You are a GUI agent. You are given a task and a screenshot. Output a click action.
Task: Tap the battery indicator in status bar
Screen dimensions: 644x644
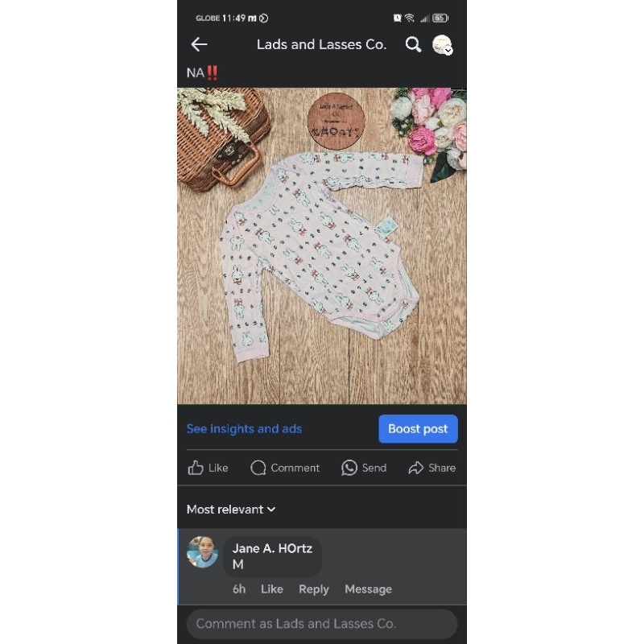(440, 18)
